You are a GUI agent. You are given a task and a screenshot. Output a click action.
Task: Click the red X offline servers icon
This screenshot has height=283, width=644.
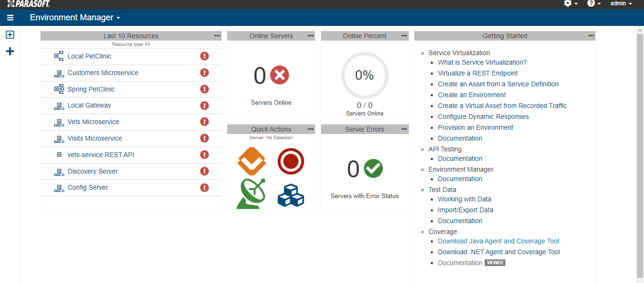[x=280, y=75]
